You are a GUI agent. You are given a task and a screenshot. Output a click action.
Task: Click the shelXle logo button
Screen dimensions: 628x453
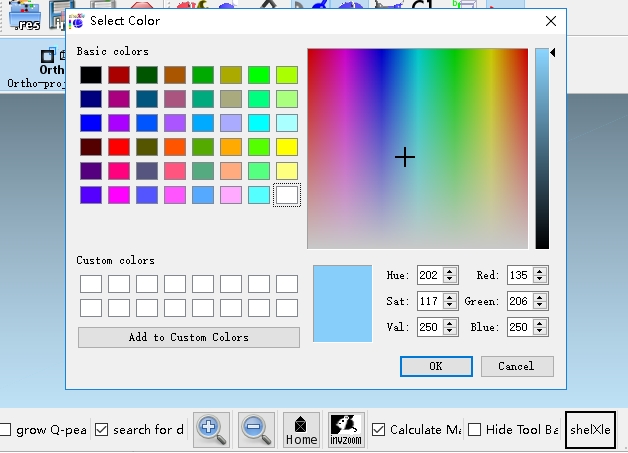tap(590, 429)
